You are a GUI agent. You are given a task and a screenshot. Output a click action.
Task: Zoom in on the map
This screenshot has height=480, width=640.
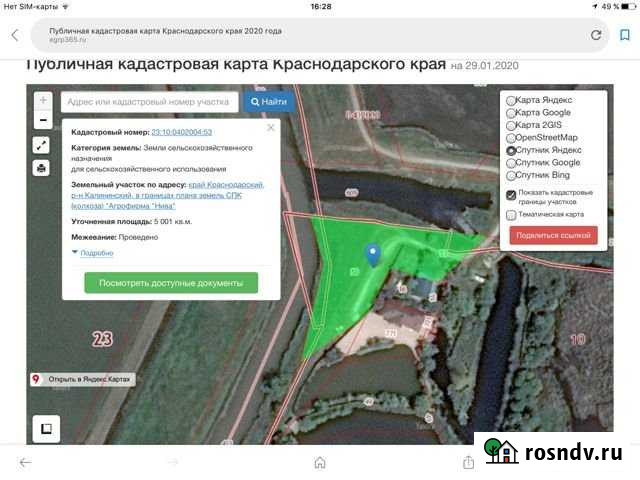(43, 101)
